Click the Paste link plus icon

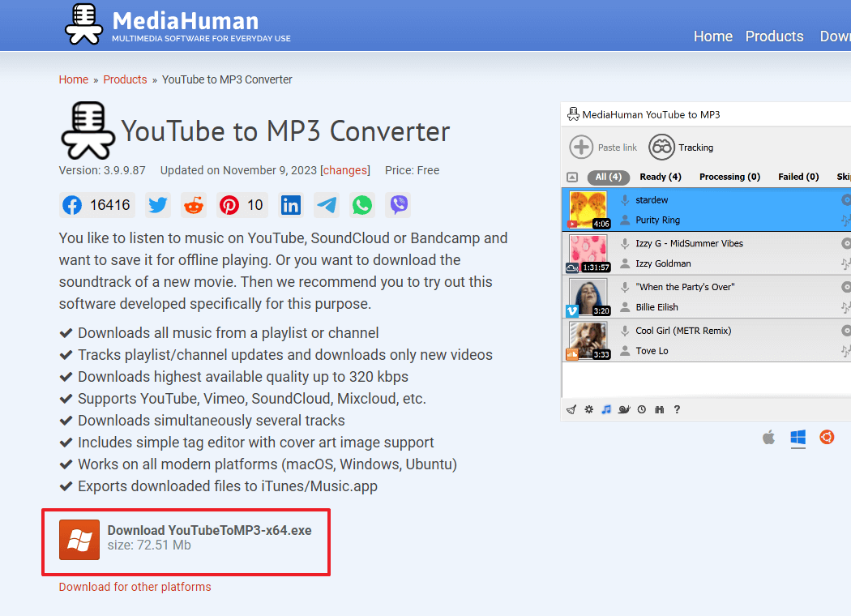click(582, 148)
